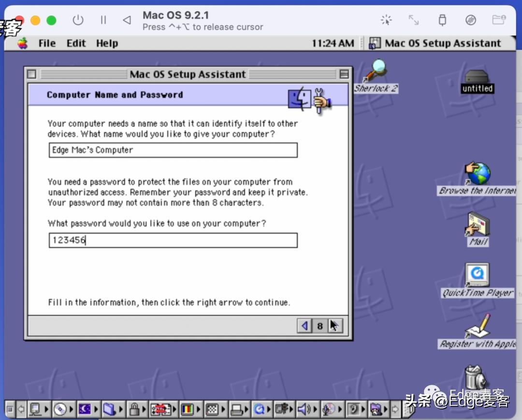The height and width of the screenshot is (420, 522).
Task: Click the rainbow color depth Control Strip module
Action: (x=187, y=408)
